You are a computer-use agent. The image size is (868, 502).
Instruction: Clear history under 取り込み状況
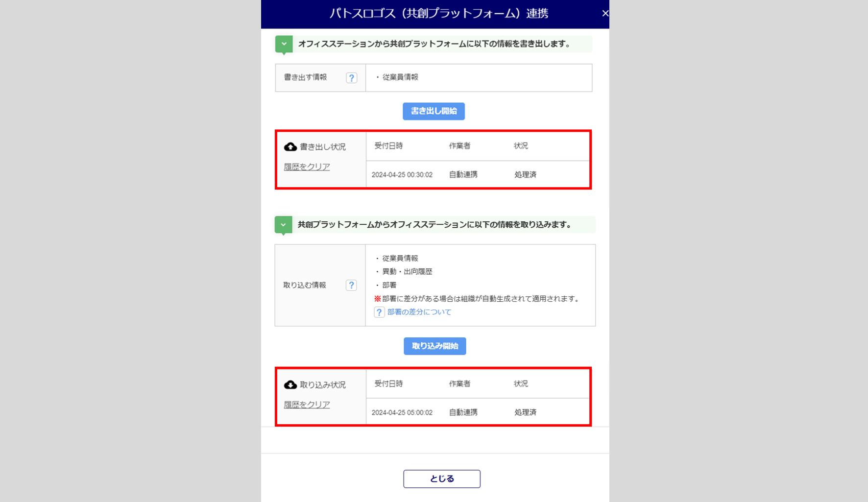[x=307, y=405]
